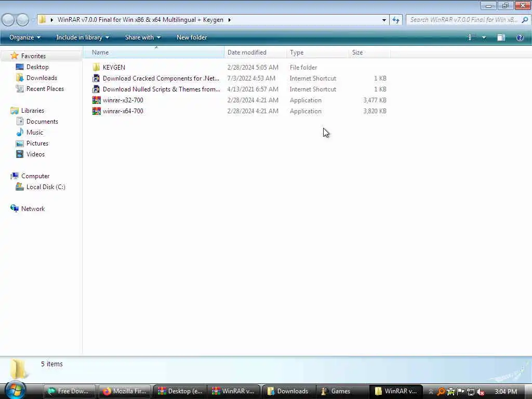Open the Share with dropdown

tap(142, 37)
